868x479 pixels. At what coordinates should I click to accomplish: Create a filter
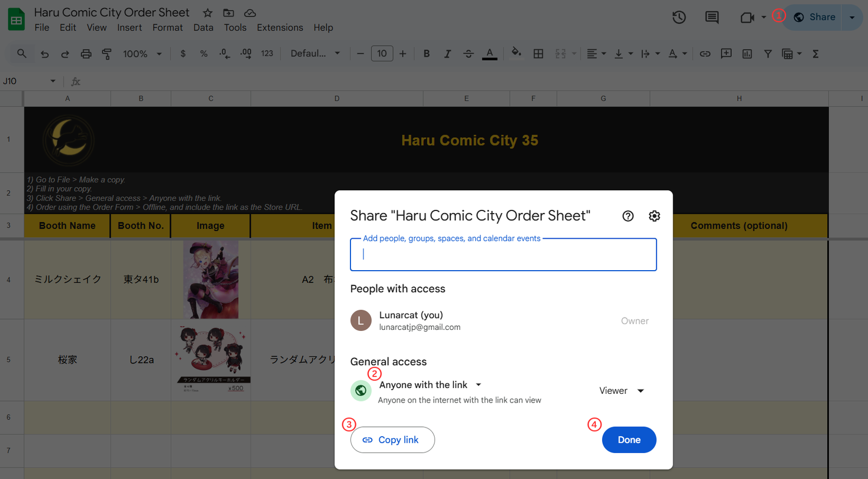point(768,54)
